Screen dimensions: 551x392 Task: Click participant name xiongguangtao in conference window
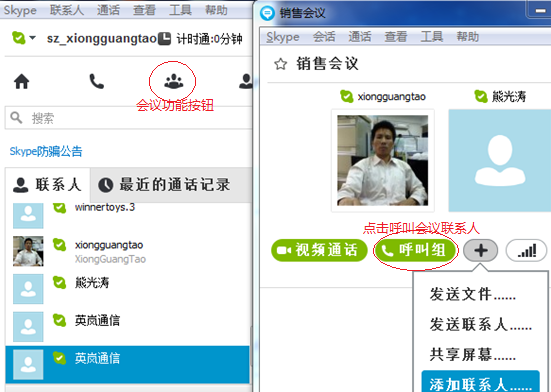(x=391, y=97)
